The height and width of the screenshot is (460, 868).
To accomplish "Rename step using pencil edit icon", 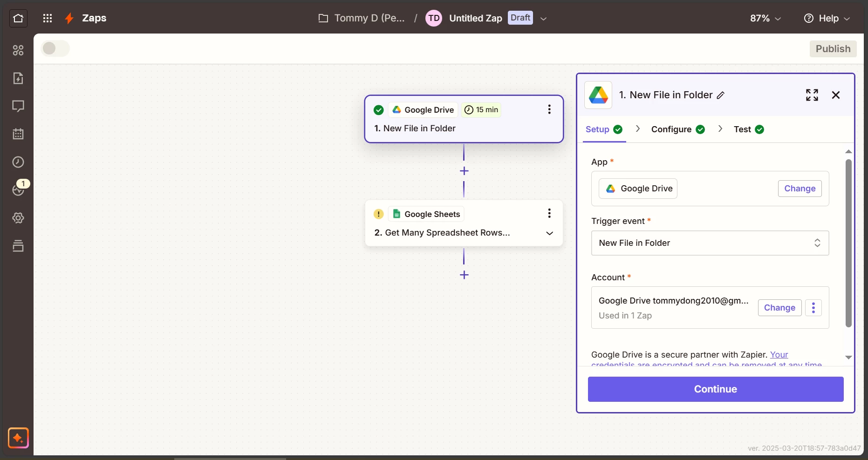I will point(721,95).
